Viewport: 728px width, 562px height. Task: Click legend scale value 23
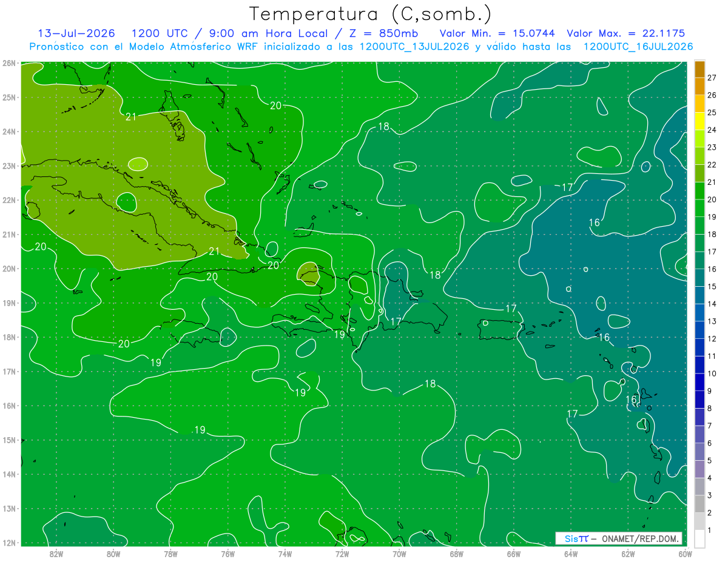coord(712,147)
